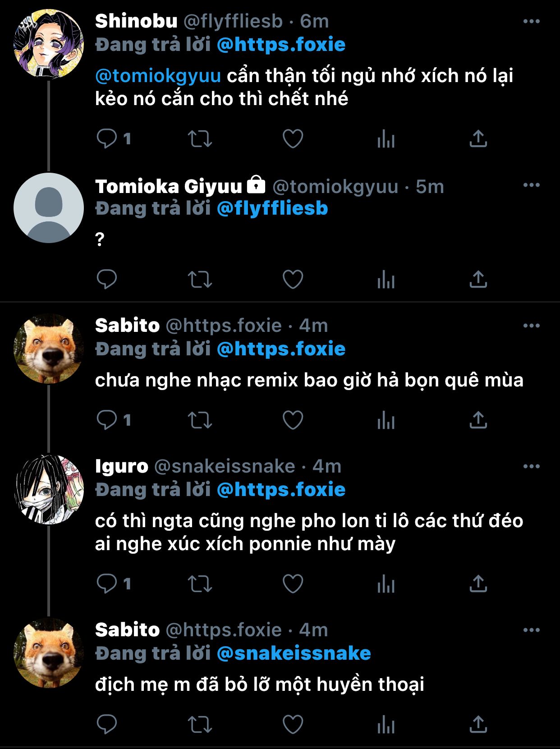This screenshot has height=749, width=560.
Task: Open more options on Tomioka Giyuu's tweet
Action: click(x=531, y=185)
